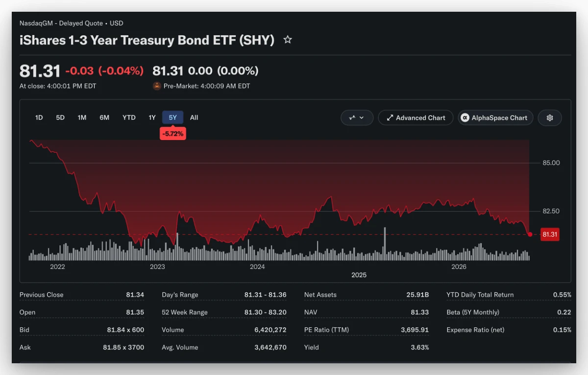This screenshot has height=375, width=588.
Task: Open the Advanced Chart
Action: point(416,117)
